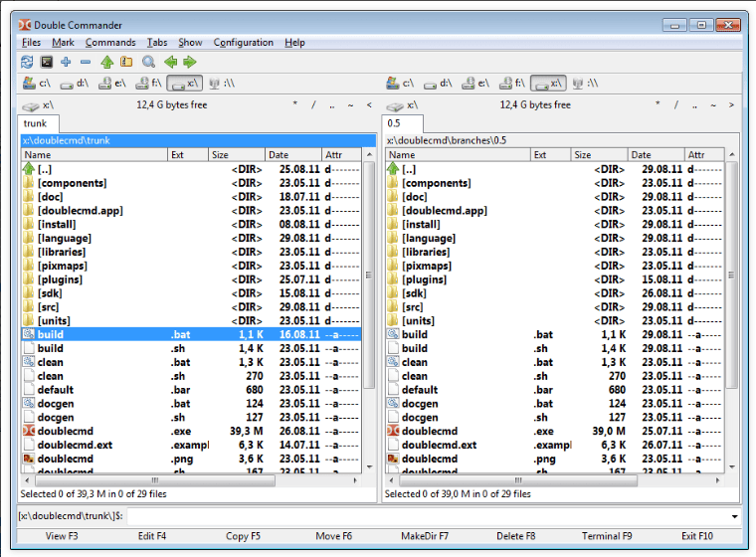Click Terminal F9 button

(607, 536)
